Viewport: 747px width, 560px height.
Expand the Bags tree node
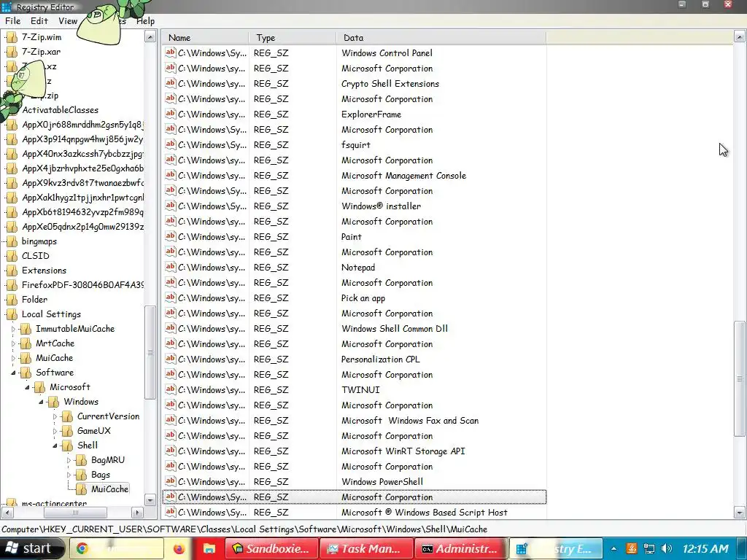pos(69,475)
